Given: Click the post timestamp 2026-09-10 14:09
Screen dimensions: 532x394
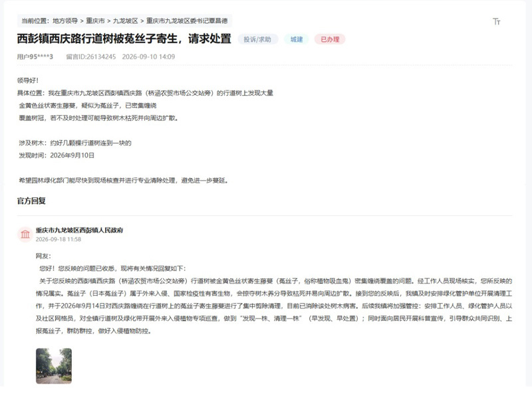Looking at the screenshot, I should click(148, 56).
